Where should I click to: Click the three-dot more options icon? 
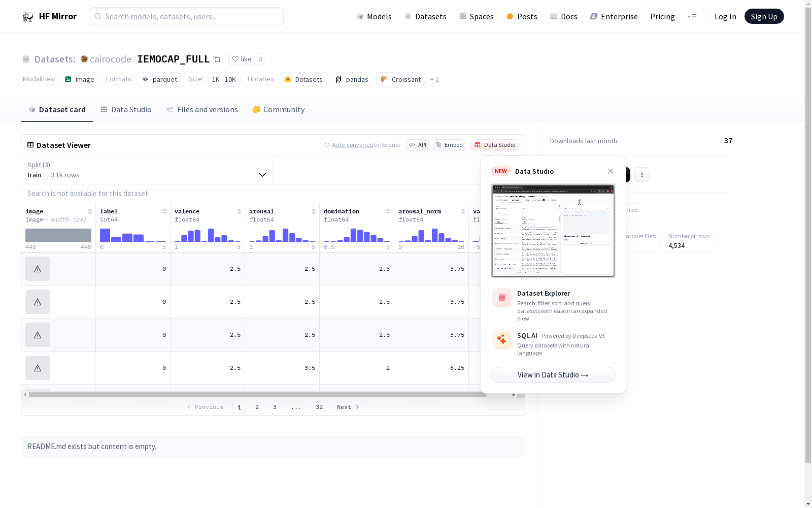pos(641,175)
